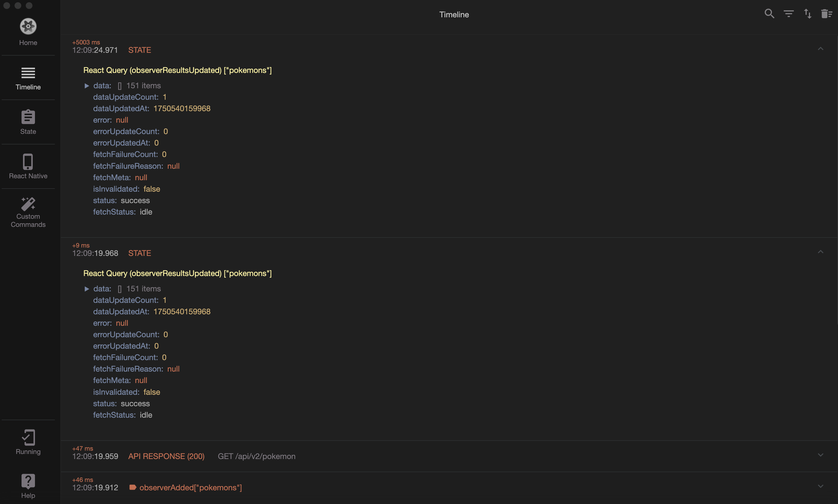This screenshot has height=504, width=838.
Task: Select the Timeline sidebar tab
Action: click(28, 78)
